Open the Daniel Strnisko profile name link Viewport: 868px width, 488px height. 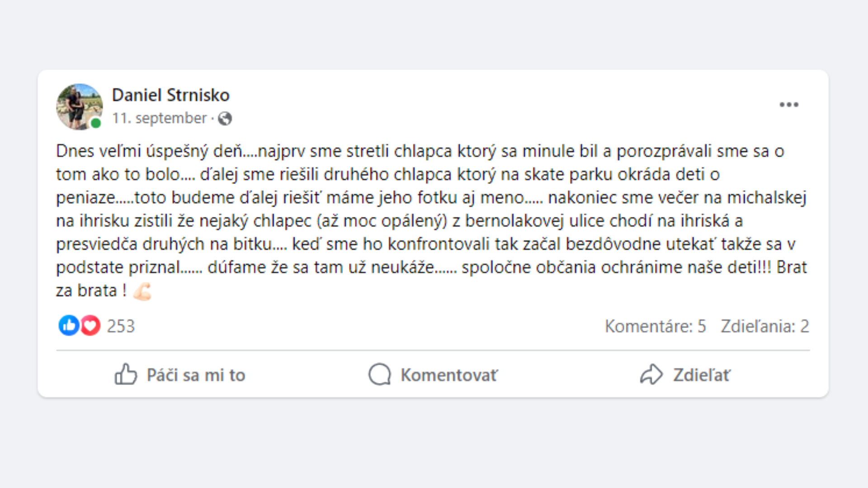point(170,95)
